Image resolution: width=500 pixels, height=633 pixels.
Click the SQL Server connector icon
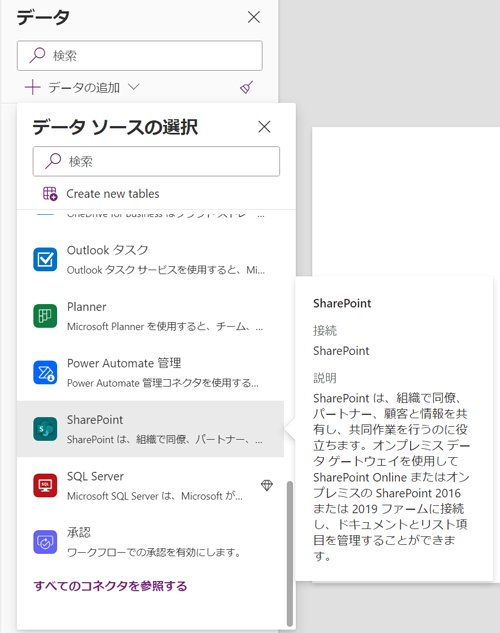coord(45,486)
